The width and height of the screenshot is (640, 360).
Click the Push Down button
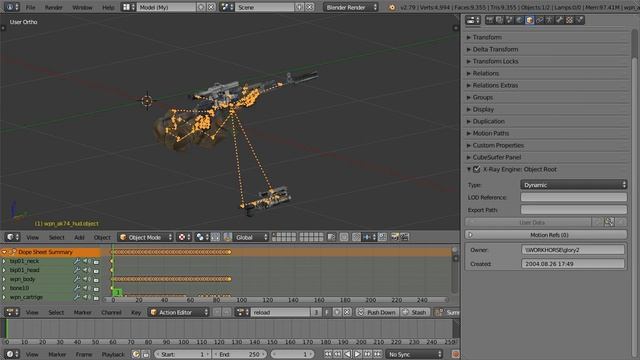pyautogui.click(x=377, y=312)
